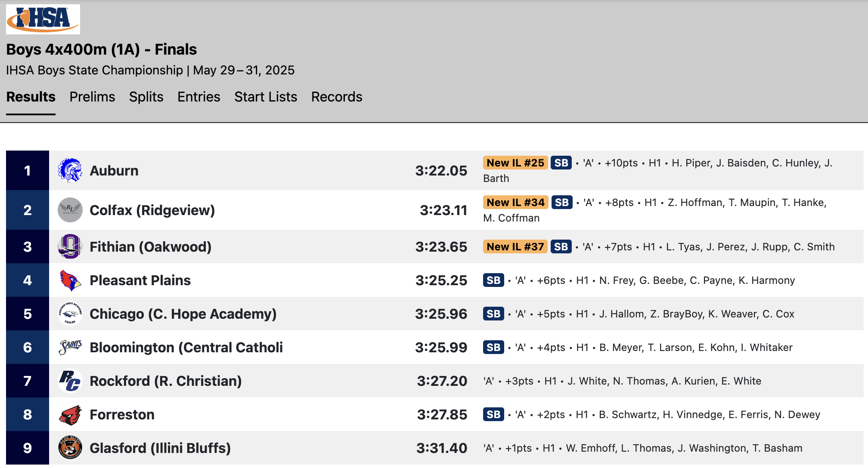
Task: Click the IHSA logo
Action: coord(43,19)
